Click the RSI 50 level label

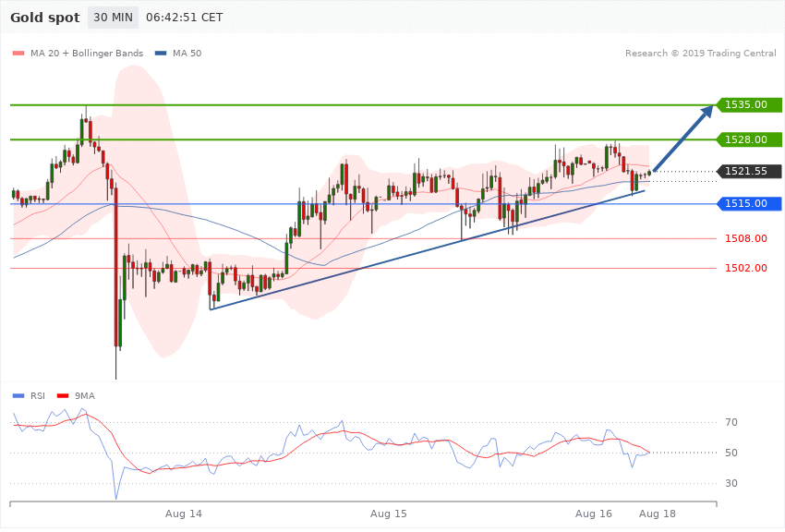(731, 453)
